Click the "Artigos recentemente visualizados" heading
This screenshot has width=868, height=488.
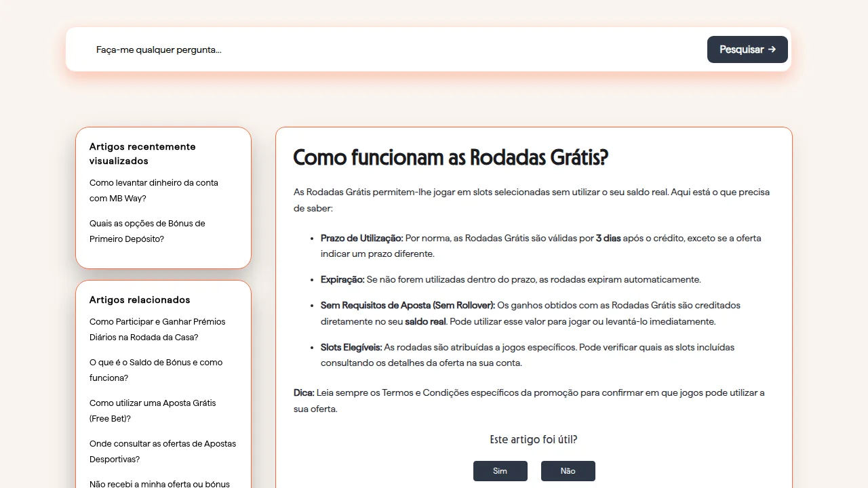coord(142,154)
